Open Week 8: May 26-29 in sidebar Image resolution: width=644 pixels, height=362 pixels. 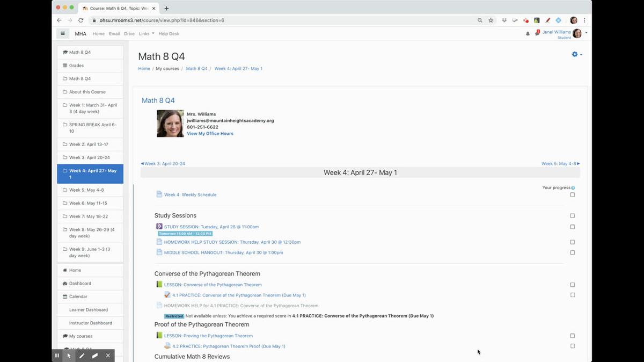tap(90, 233)
